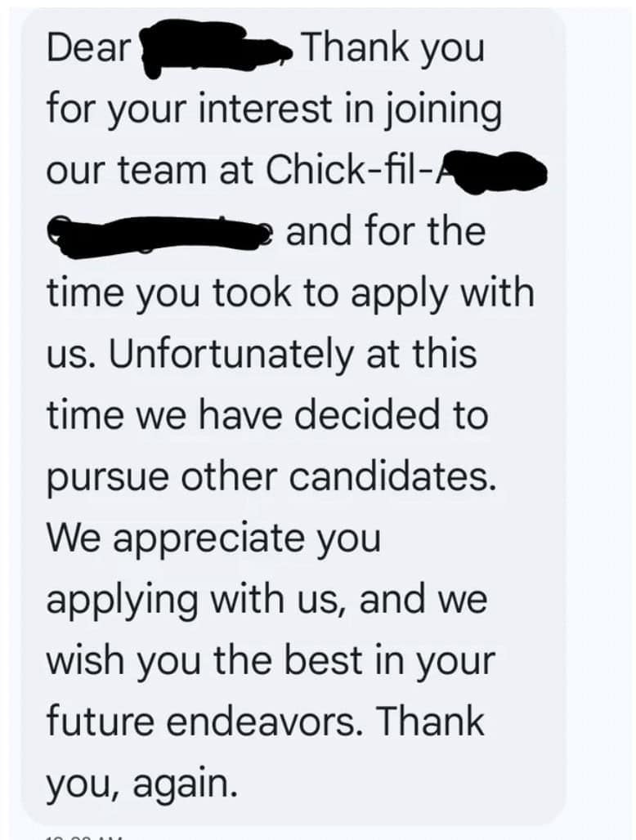The height and width of the screenshot is (840, 636).
Task: Click the words "and for the"
Action: pyautogui.click(x=385, y=232)
